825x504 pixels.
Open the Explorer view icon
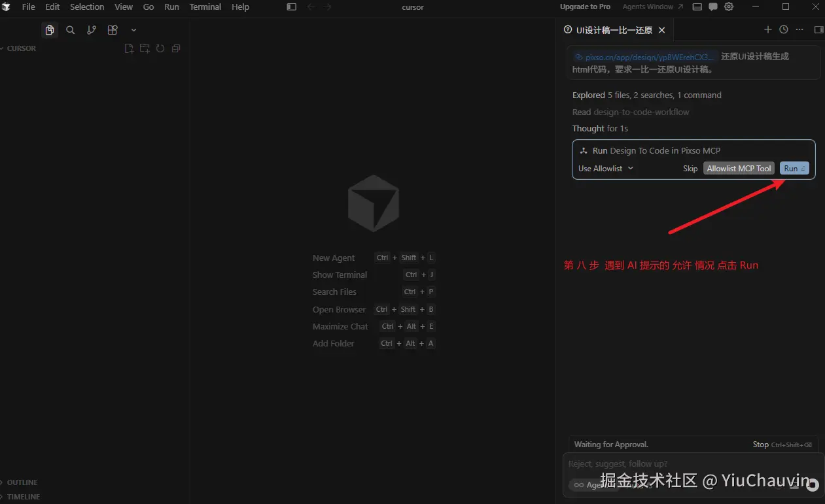pyautogui.click(x=50, y=30)
